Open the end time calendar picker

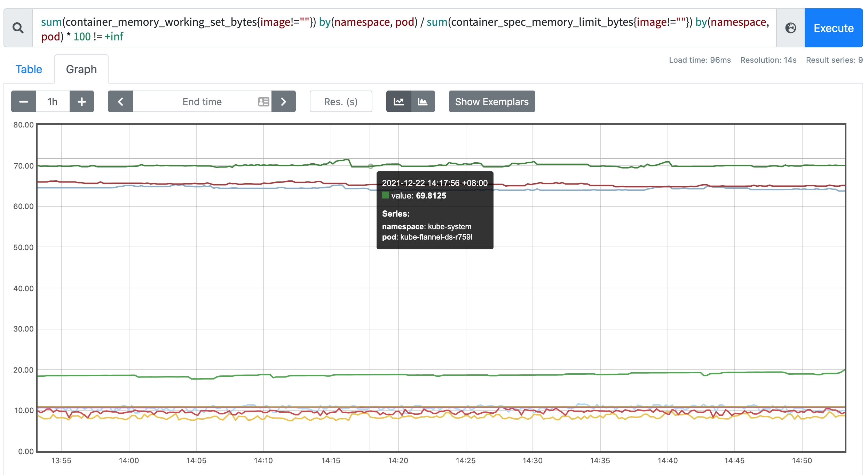[x=263, y=102]
